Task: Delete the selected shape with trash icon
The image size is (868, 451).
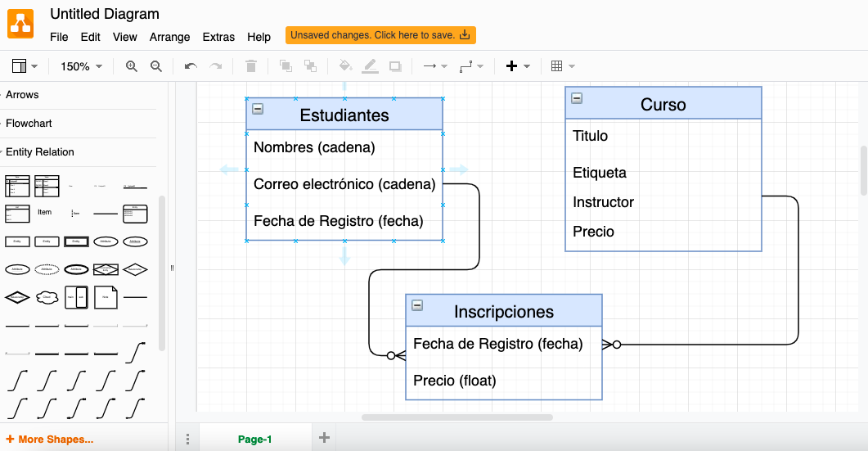Action: 251,66
